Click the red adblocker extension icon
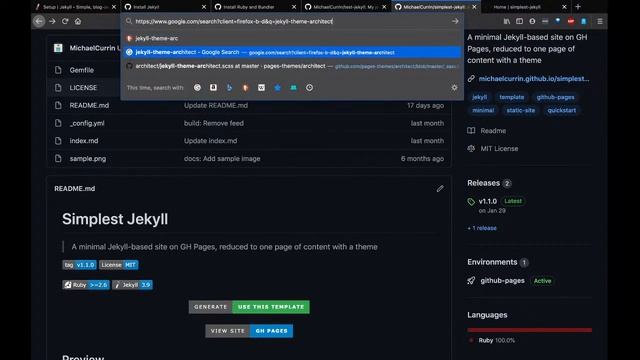The height and width of the screenshot is (360, 640). coord(571,21)
